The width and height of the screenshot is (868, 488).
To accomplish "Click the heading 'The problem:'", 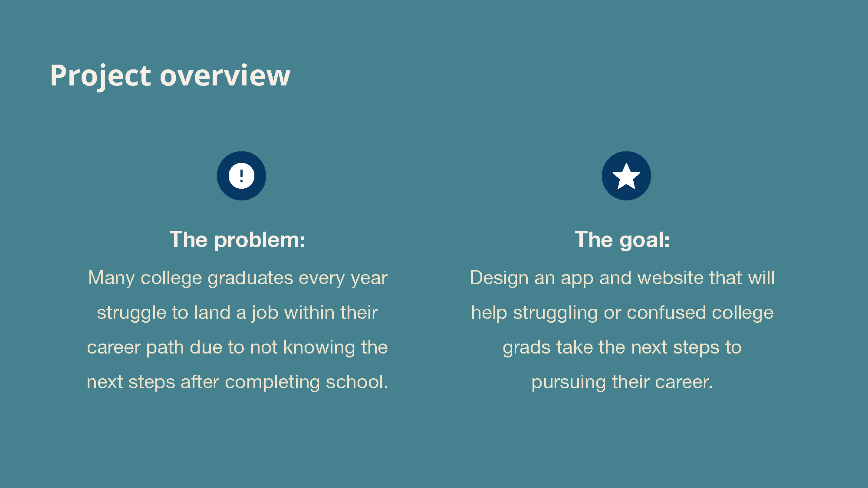I will pyautogui.click(x=237, y=240).
